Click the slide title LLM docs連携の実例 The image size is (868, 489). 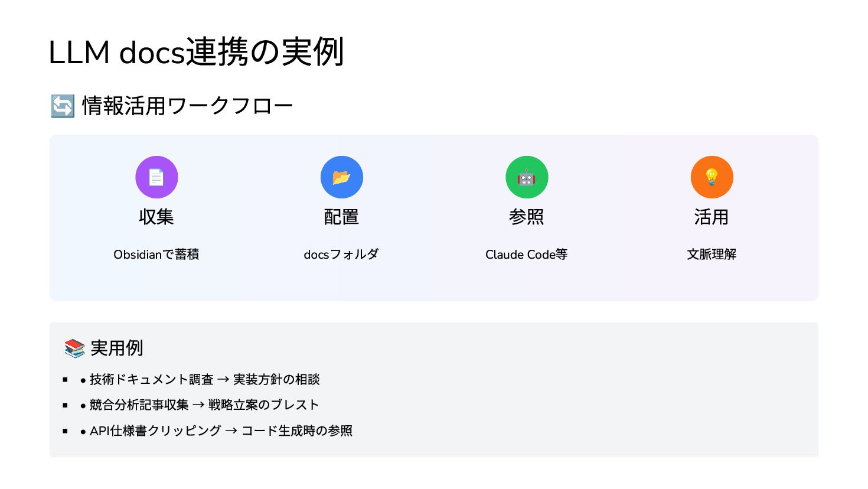point(196,52)
